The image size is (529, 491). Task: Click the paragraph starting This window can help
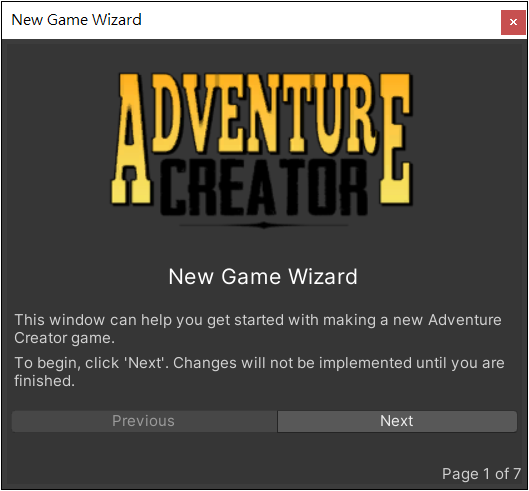[258, 329]
